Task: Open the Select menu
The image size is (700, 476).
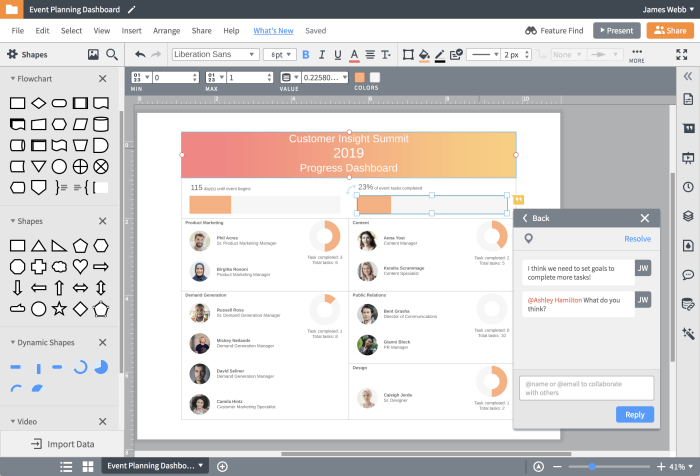Action: (x=71, y=30)
